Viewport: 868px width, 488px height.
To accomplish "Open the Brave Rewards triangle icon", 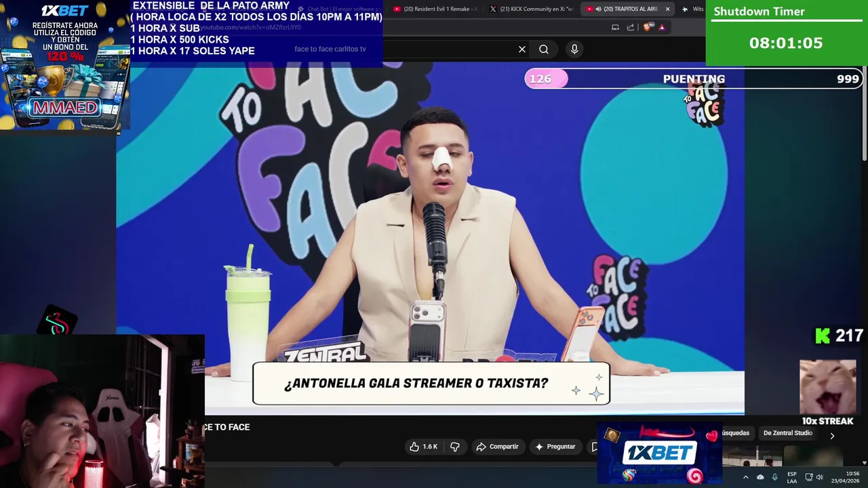I will pos(663,27).
